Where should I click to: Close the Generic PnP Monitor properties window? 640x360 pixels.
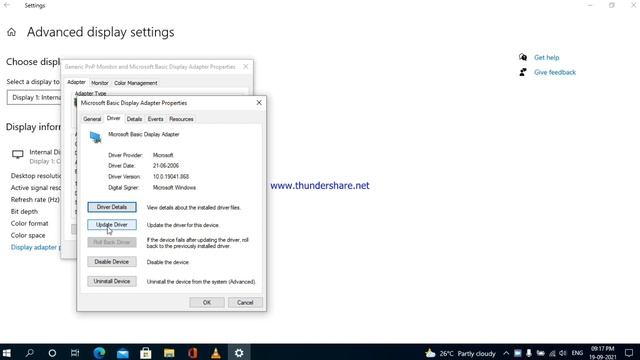click(x=246, y=67)
